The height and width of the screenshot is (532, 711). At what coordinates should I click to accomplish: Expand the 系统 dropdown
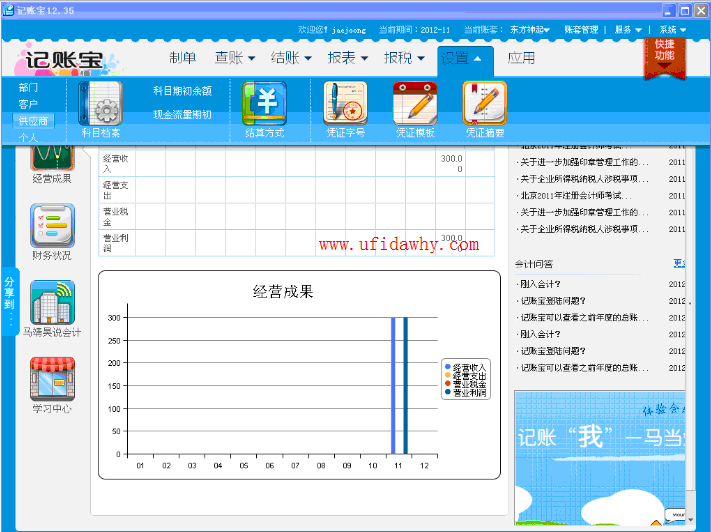point(672,30)
